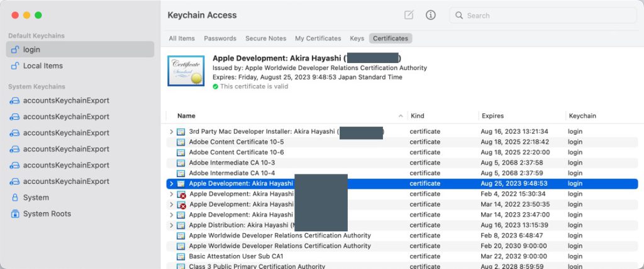Click the magnifier icon in search field
Image resolution: width=644 pixels, height=269 pixels.
pos(459,16)
